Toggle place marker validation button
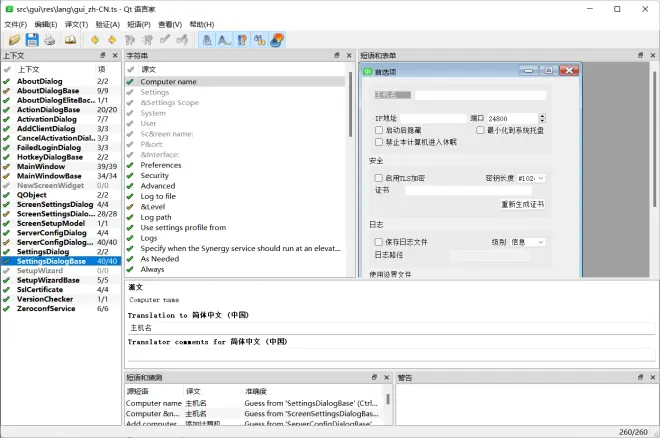 coord(259,40)
